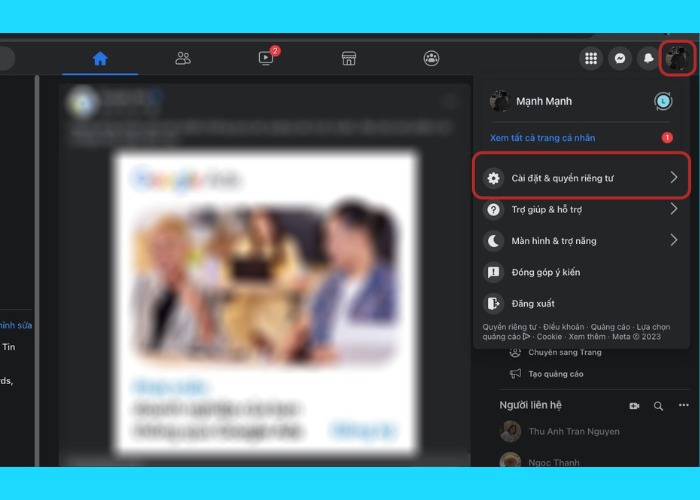700x500 pixels.
Task: Click Xem tất cả trang cá nhân link
Action: click(542, 138)
